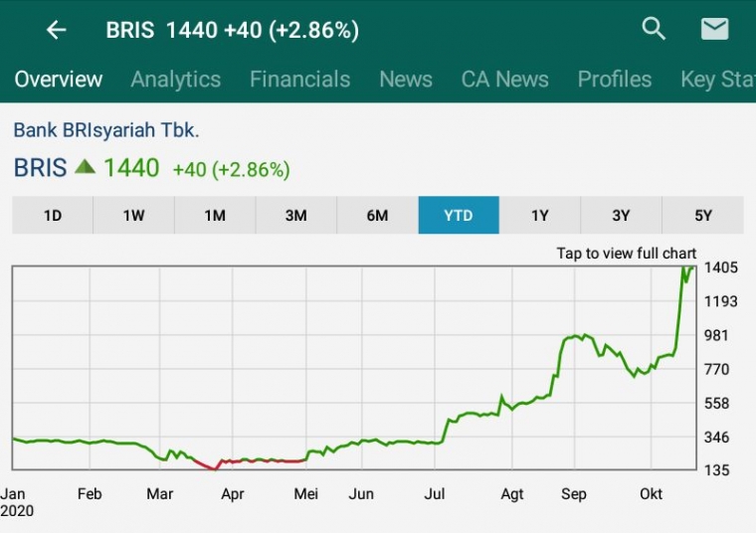Select the YTD chart range
This screenshot has width=756, height=533.
(459, 215)
